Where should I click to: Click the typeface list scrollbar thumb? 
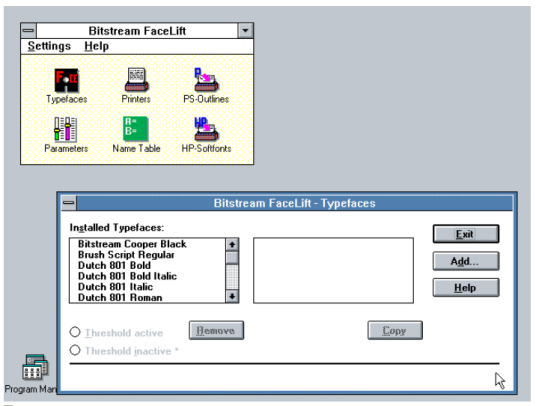(x=232, y=257)
